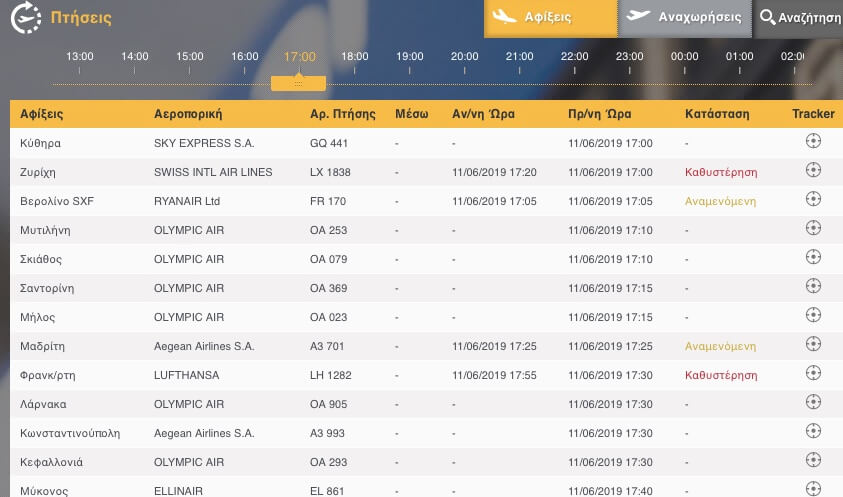Select SWISS INTL AIR LINES airline cell
The image size is (843, 497).
point(213,172)
